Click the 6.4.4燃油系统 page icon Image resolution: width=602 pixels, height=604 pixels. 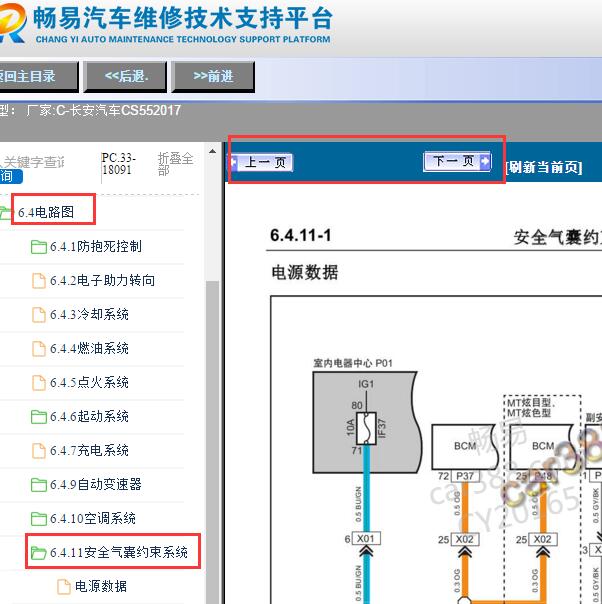click(x=39, y=349)
